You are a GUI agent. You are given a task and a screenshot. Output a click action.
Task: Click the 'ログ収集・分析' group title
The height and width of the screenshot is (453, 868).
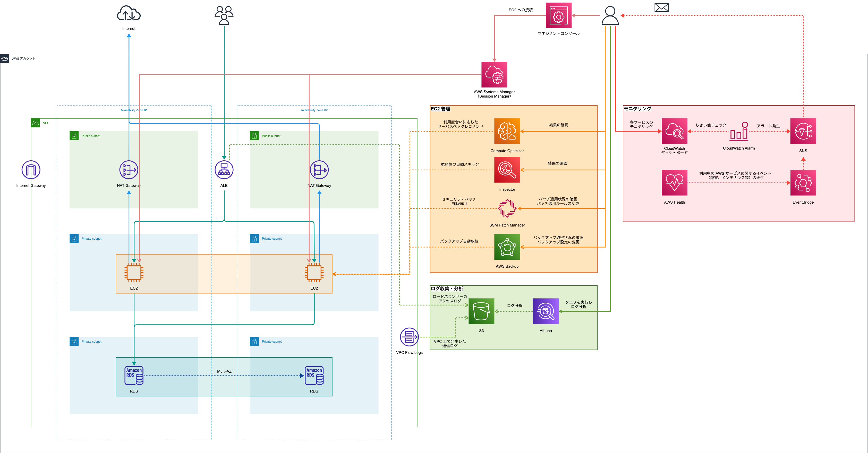click(447, 289)
